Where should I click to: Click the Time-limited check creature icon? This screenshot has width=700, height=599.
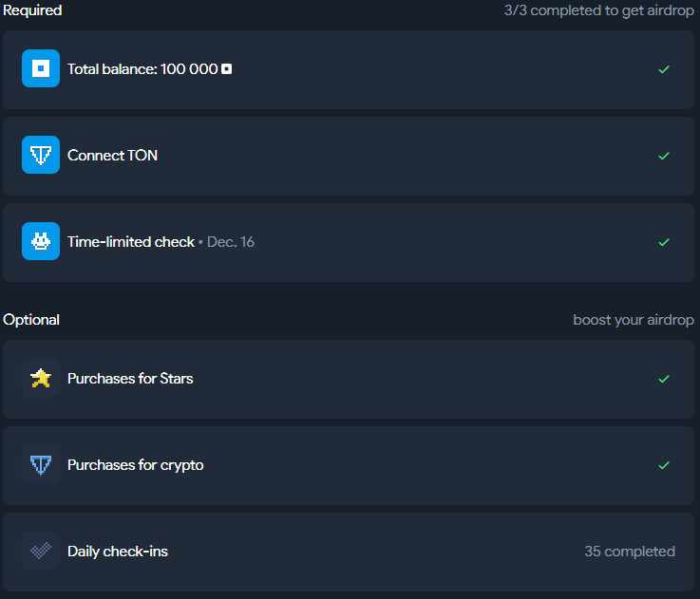(41, 241)
